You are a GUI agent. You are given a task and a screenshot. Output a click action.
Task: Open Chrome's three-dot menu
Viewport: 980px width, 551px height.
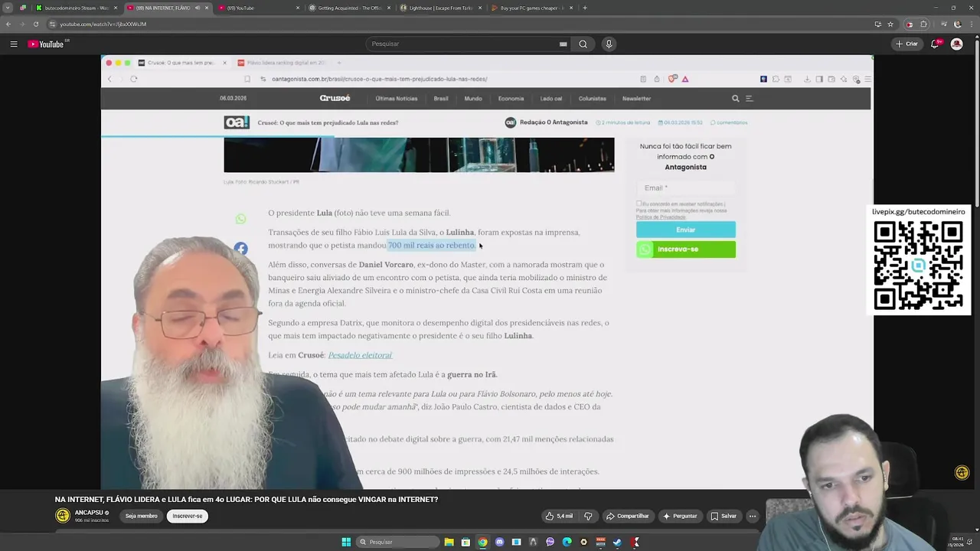click(x=970, y=24)
